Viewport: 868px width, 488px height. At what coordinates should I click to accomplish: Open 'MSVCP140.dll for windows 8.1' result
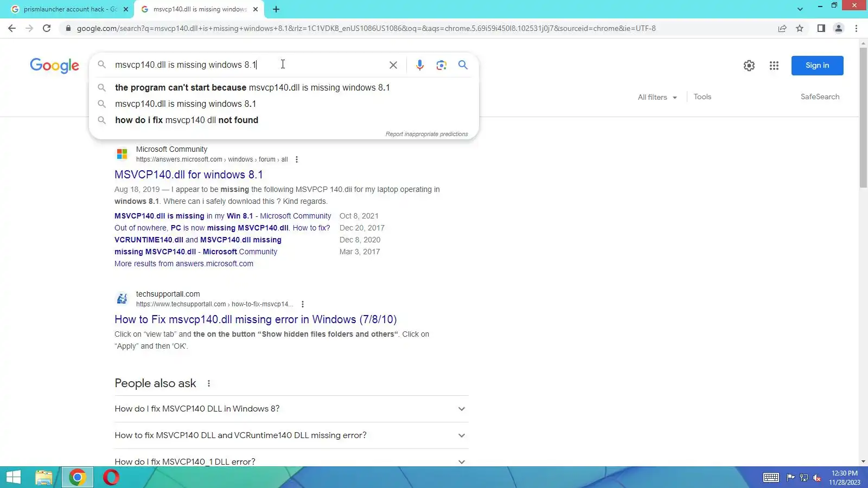(x=189, y=175)
